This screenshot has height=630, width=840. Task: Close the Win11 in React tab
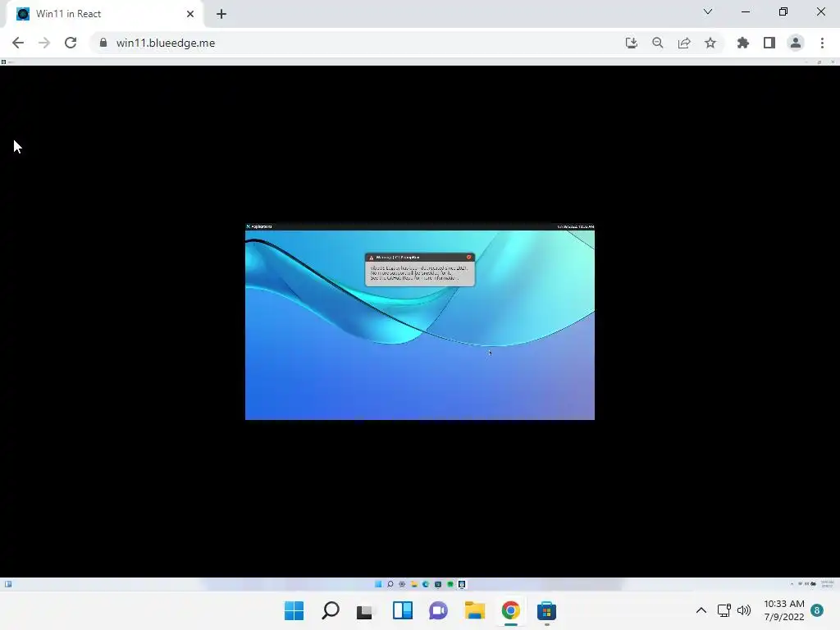[x=190, y=14]
